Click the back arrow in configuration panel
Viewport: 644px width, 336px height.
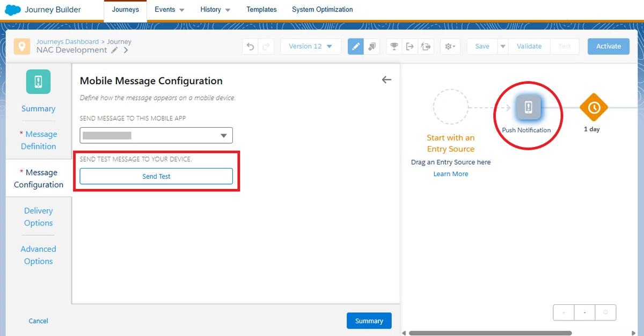coord(386,80)
